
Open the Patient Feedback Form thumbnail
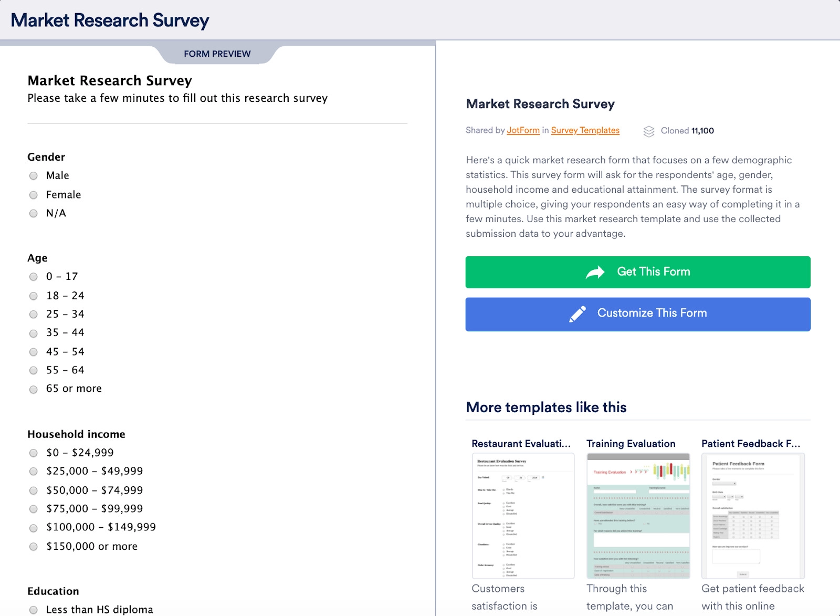tap(753, 516)
